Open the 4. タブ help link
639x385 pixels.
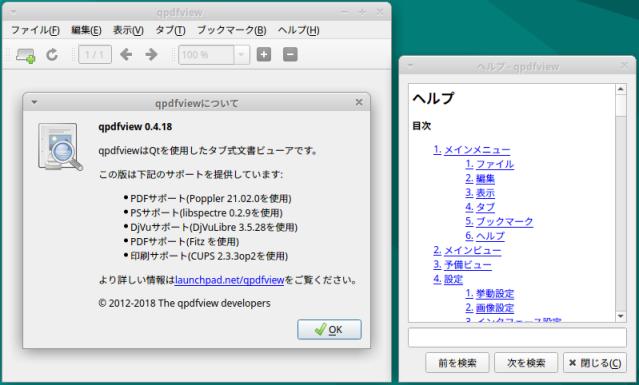point(480,207)
